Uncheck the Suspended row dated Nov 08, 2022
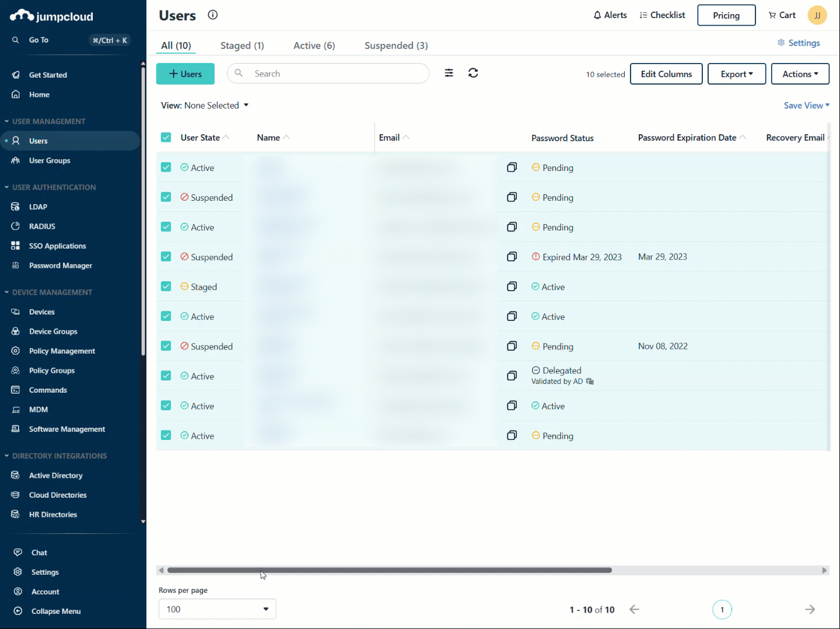 166,346
